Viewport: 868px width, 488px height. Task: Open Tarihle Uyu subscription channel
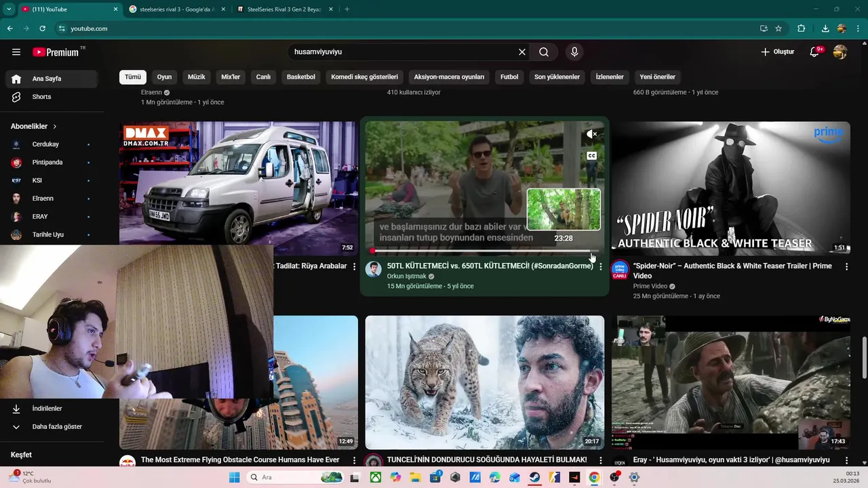[x=52, y=235]
